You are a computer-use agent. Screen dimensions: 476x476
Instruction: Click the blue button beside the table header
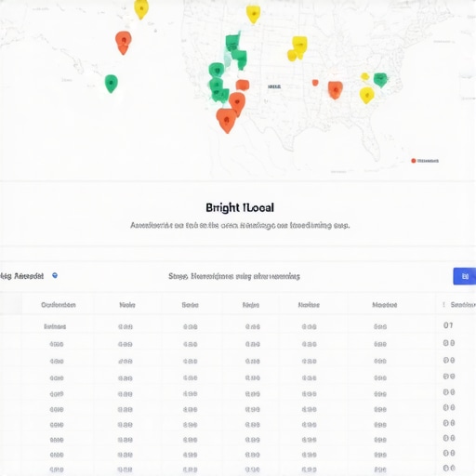coord(464,276)
